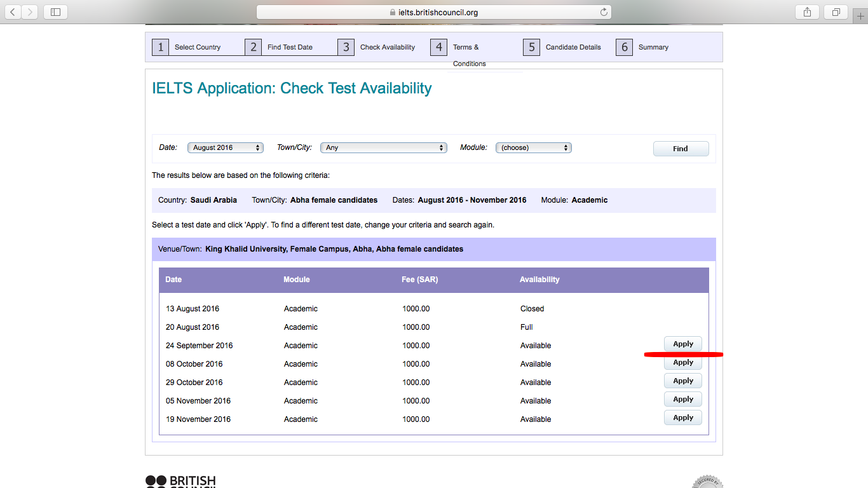Click the Find button
868x488 pixels.
(x=681, y=149)
